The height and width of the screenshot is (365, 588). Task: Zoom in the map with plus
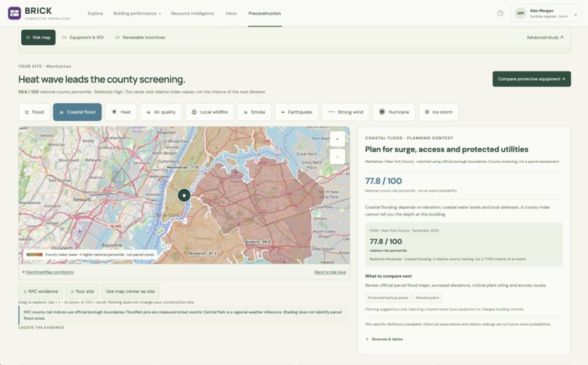pyautogui.click(x=337, y=139)
